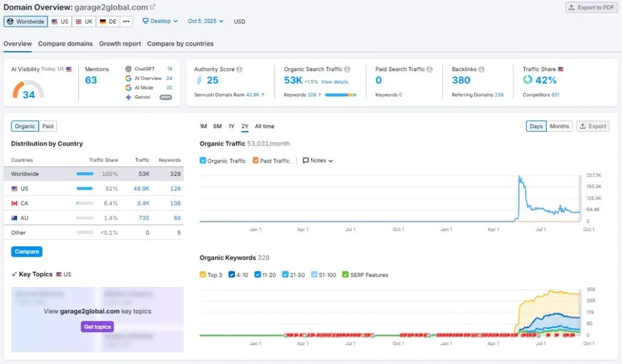Select the Organic toggle button

pos(24,126)
